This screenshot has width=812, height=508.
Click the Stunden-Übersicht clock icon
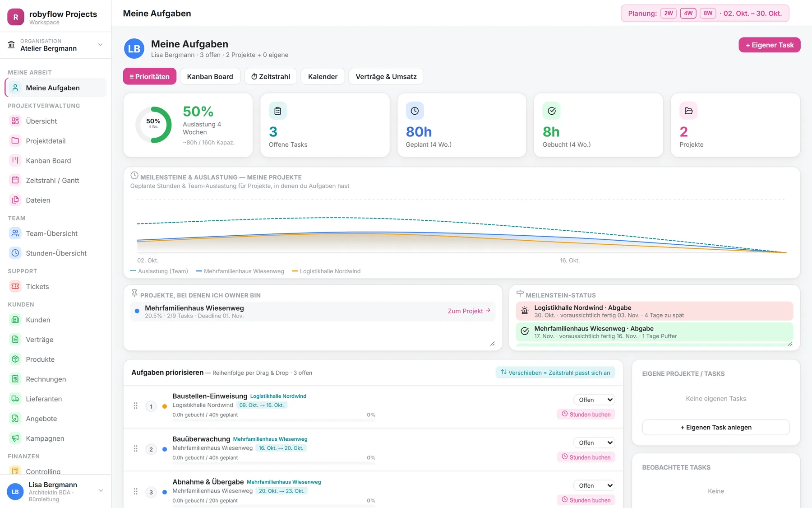coord(15,253)
